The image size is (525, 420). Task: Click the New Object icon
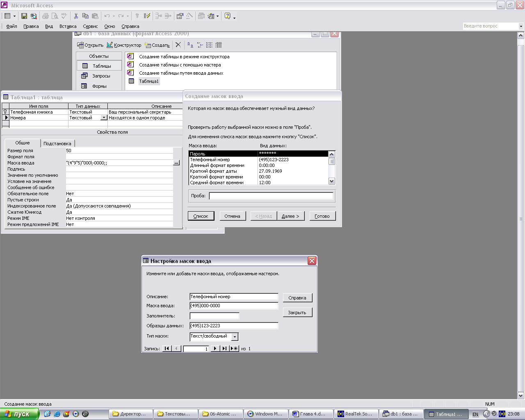click(x=211, y=16)
